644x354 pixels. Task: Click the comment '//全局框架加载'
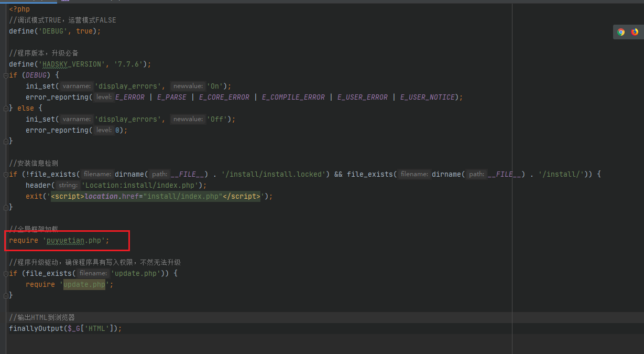click(x=34, y=229)
